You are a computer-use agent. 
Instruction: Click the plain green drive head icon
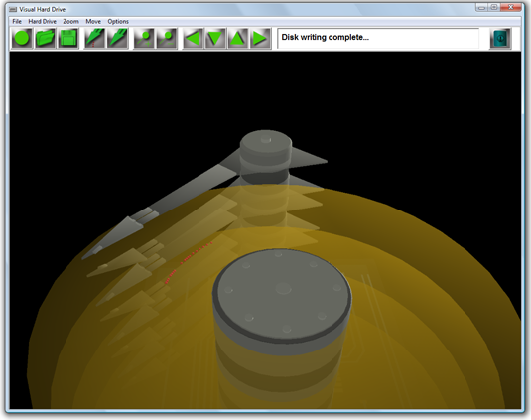[117, 39]
